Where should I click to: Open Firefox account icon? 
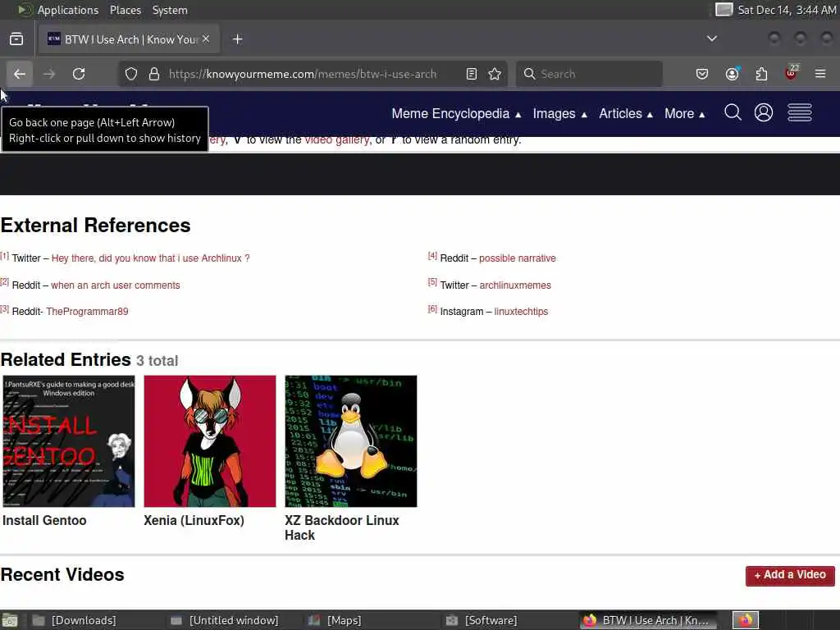click(733, 74)
